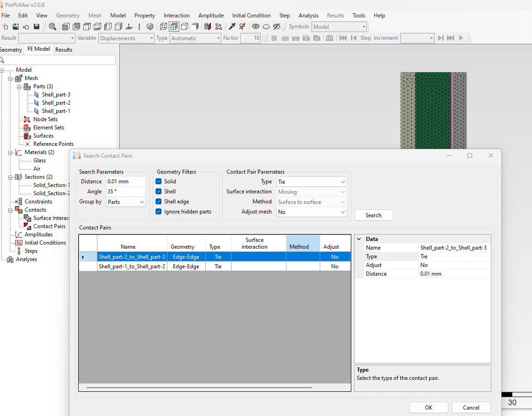The image size is (532, 416).
Task: Click the isometric solid cube view icon
Action: tap(150, 27)
